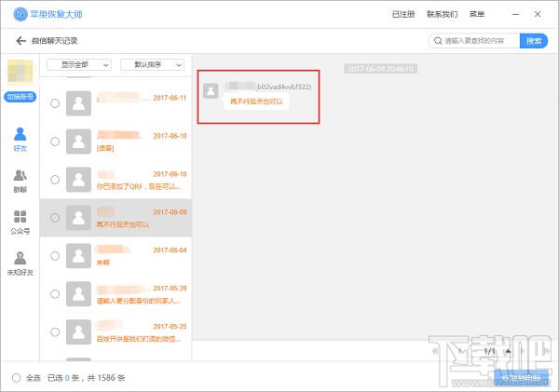
Task: Click the 2017-06-09 20:45:10 timestamp label
Action: coord(380,69)
